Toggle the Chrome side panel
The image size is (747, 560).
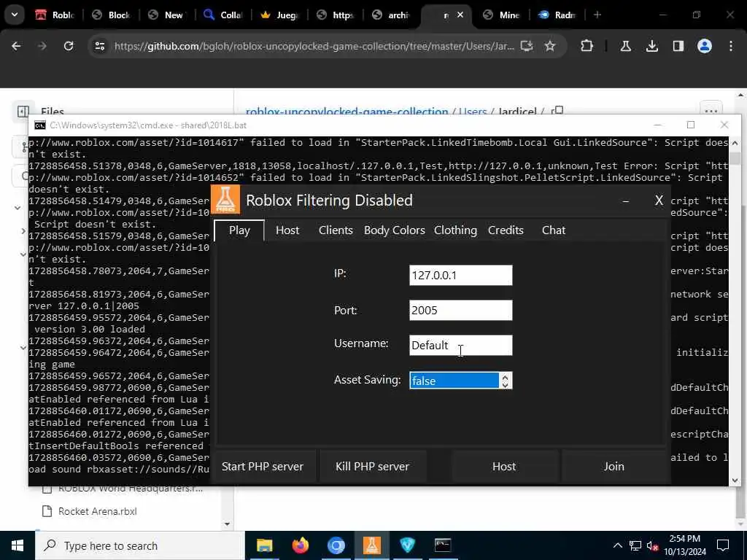[678, 46]
